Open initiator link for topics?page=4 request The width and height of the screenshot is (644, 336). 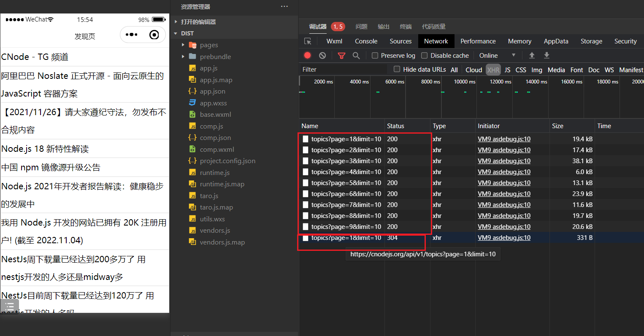(x=504, y=172)
